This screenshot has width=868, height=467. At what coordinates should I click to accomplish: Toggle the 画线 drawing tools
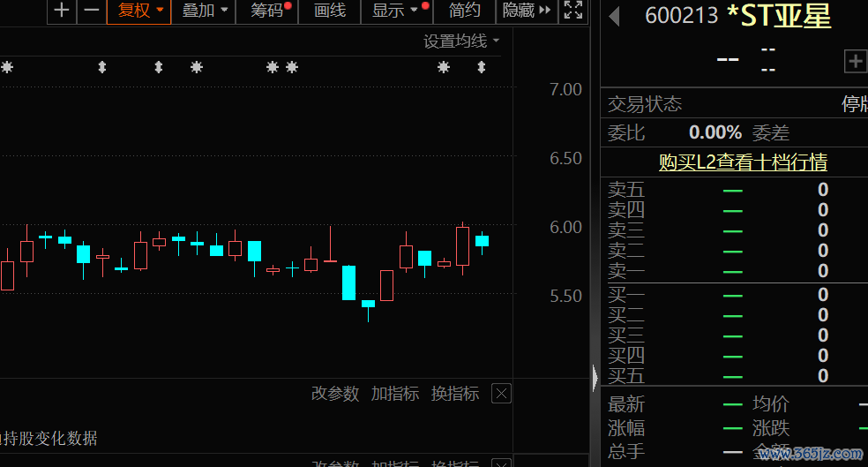coord(330,11)
